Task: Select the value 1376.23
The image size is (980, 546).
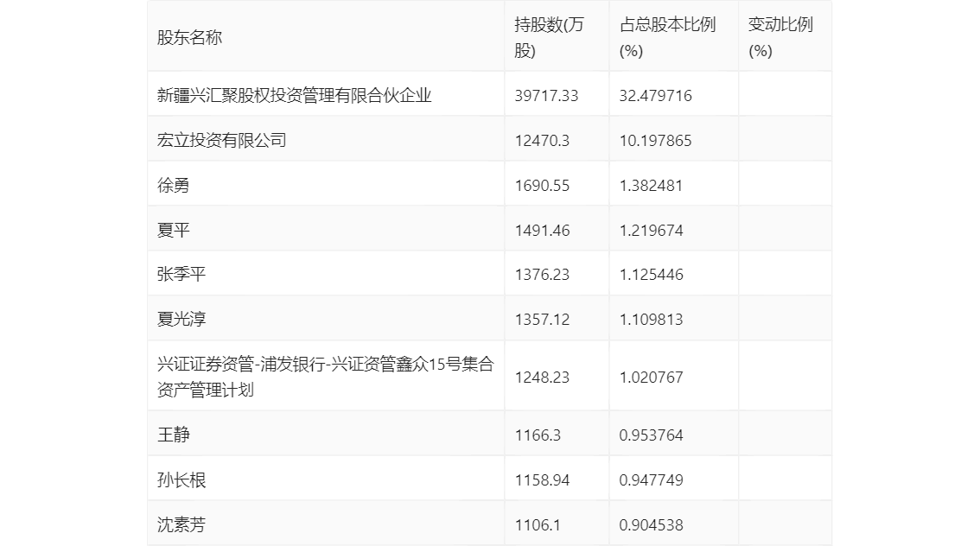Action: click(542, 274)
